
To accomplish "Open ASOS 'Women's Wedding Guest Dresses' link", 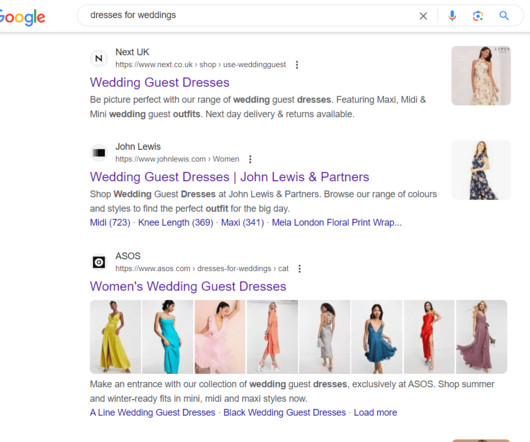I will click(x=188, y=287).
